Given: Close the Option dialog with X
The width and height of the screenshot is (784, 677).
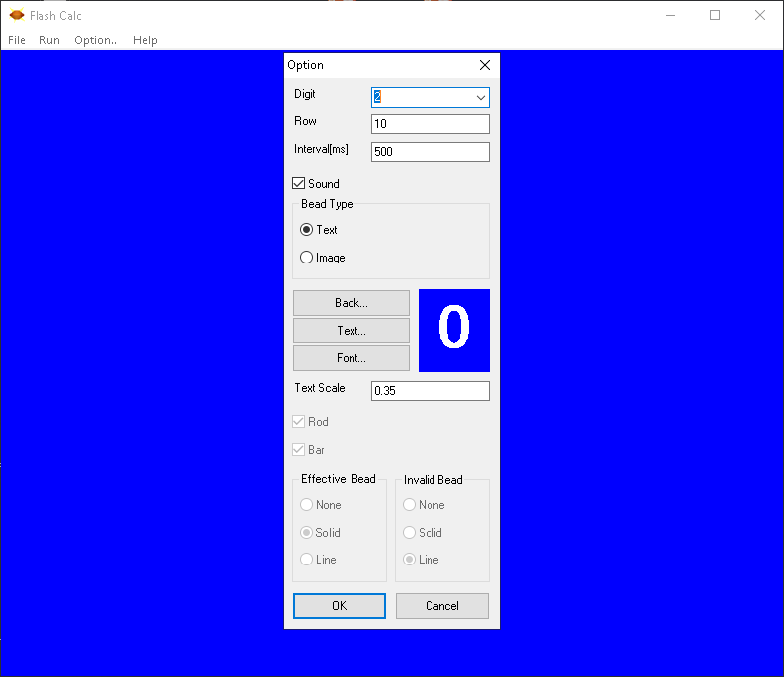Looking at the screenshot, I should (x=485, y=65).
